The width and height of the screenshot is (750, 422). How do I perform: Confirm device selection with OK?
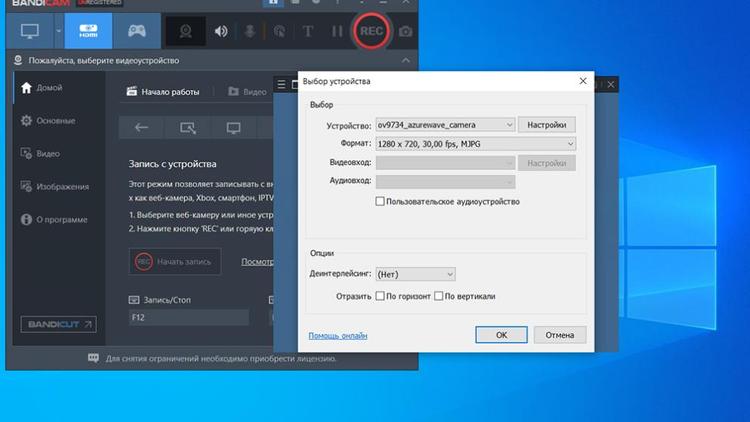(501, 335)
